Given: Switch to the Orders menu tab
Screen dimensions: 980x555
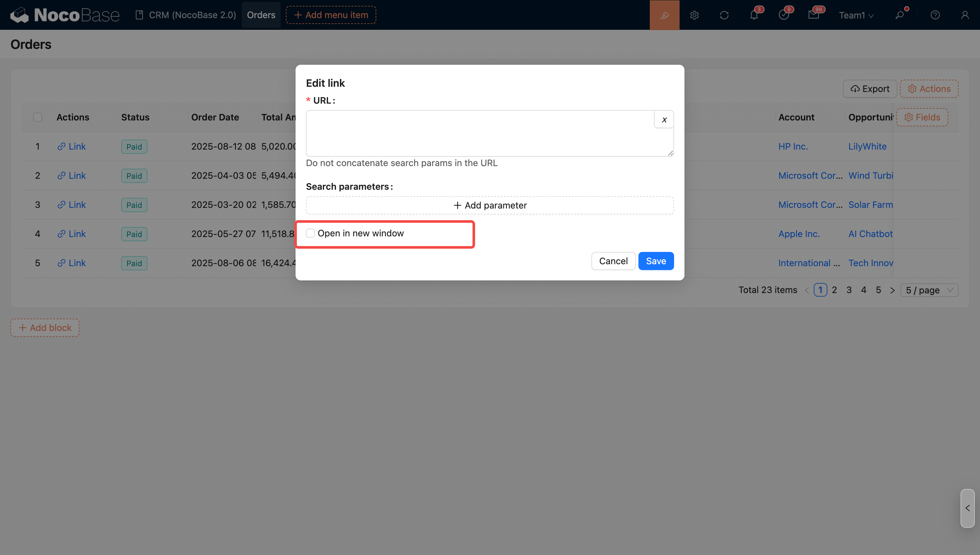Looking at the screenshot, I should (261, 15).
